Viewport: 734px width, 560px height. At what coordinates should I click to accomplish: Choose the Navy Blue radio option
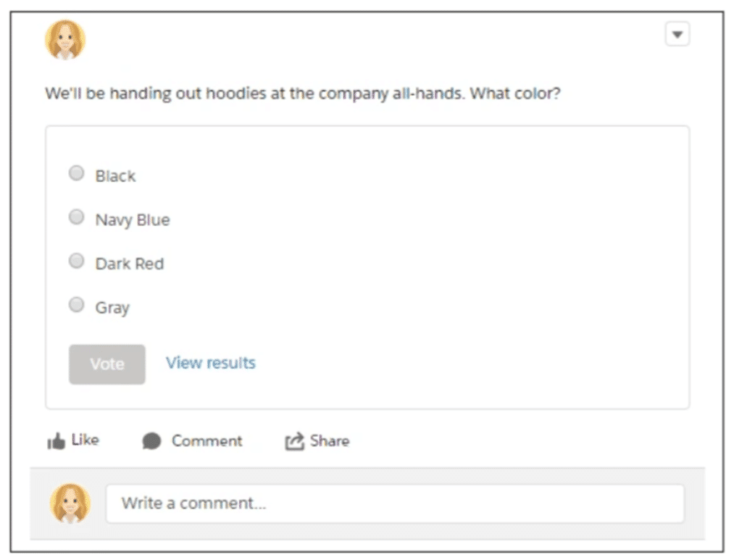point(76,217)
